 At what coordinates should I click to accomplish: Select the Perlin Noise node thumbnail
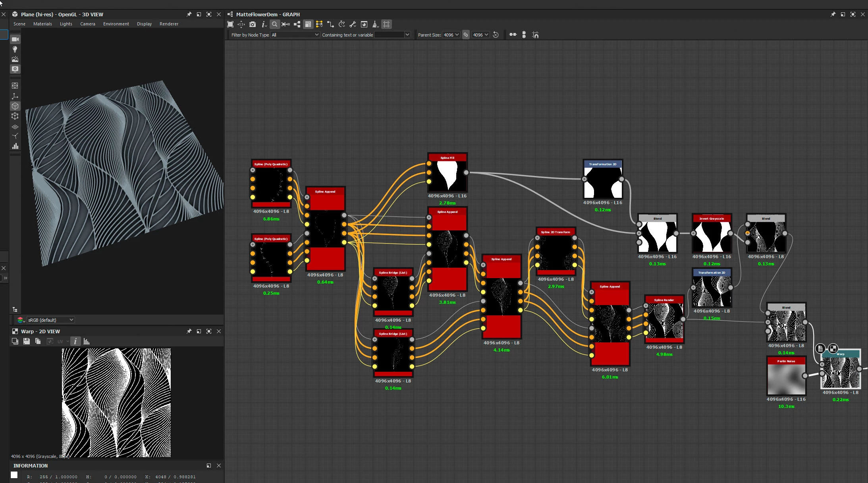pyautogui.click(x=786, y=379)
